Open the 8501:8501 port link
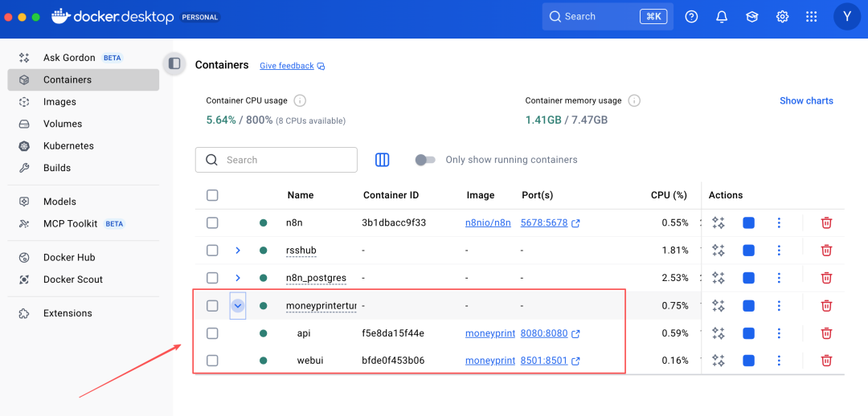This screenshot has width=868, height=416. pos(543,361)
